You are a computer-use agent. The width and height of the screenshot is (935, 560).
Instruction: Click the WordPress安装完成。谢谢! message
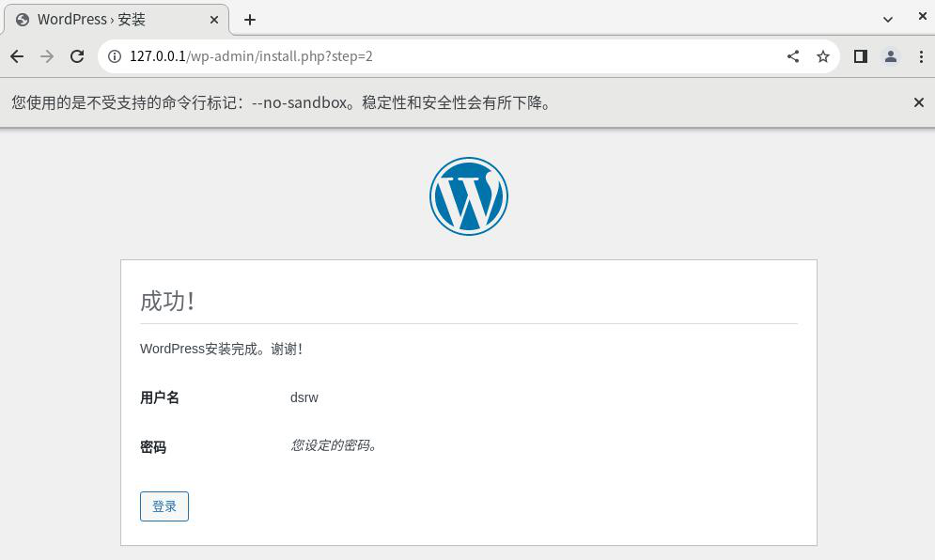tap(221, 349)
